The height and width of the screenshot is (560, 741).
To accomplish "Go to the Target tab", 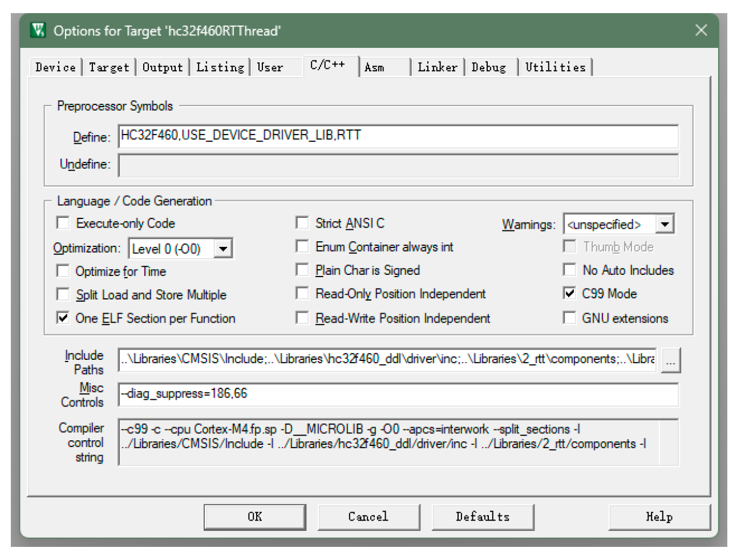I will coord(108,67).
